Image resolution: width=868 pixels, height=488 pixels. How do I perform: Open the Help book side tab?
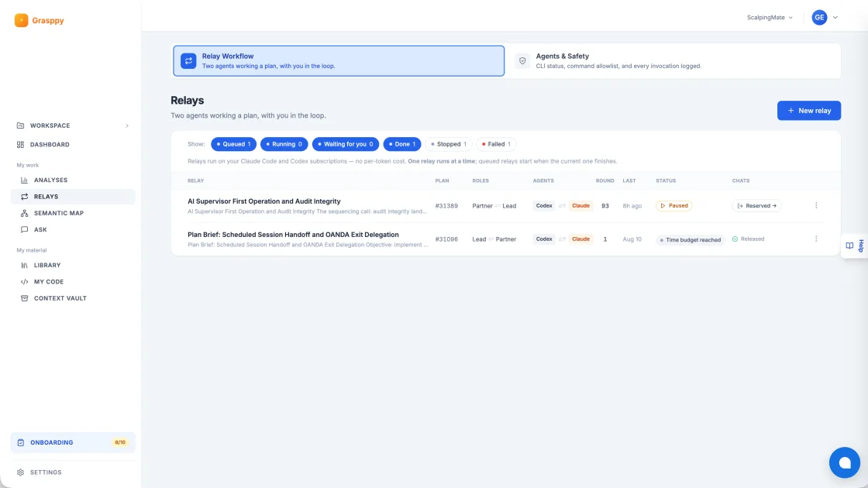pyautogui.click(x=855, y=246)
